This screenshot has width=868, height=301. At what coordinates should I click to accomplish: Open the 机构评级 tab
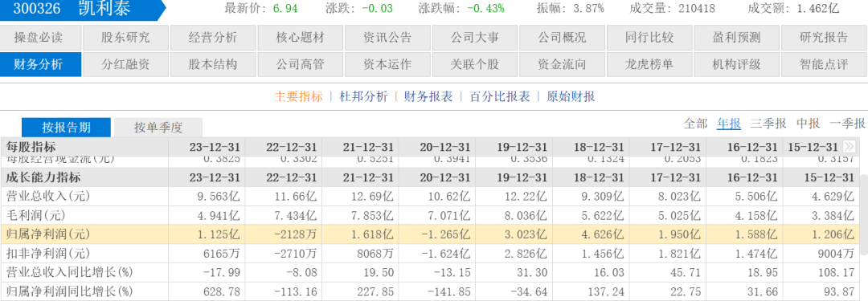736,64
